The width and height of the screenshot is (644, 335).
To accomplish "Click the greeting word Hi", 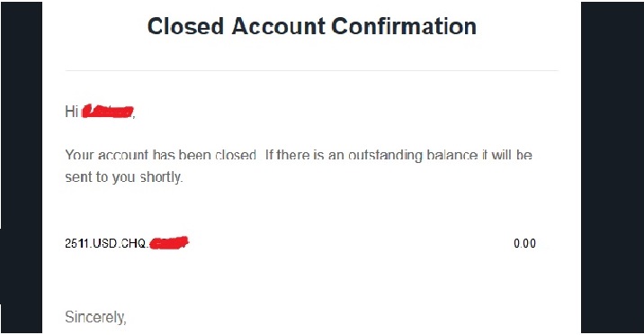I will coord(71,111).
